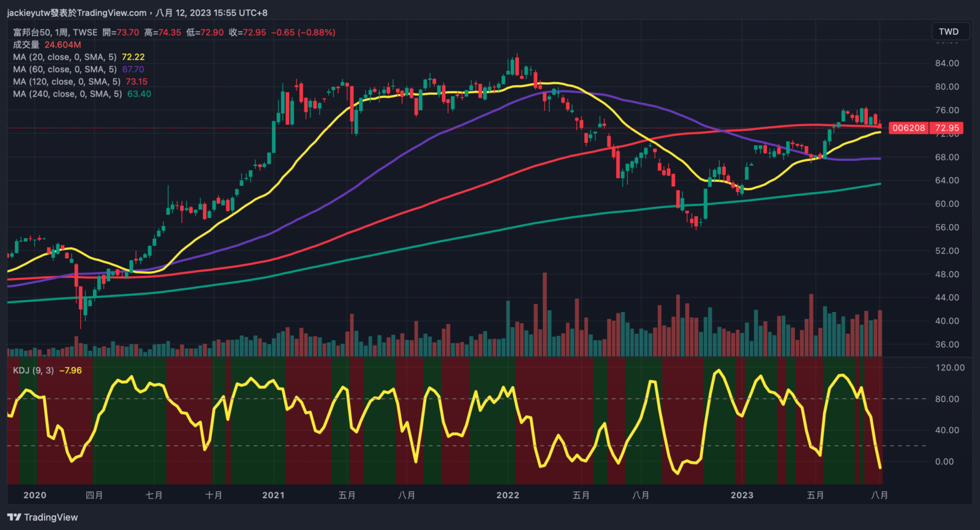The image size is (980, 530).
Task: Click the 2022 time axis marker
Action: tap(508, 495)
